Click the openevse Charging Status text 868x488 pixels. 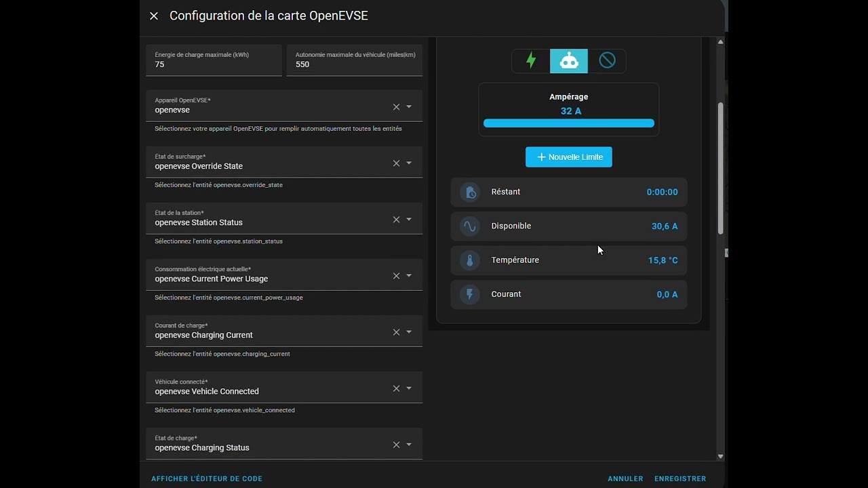(x=202, y=447)
